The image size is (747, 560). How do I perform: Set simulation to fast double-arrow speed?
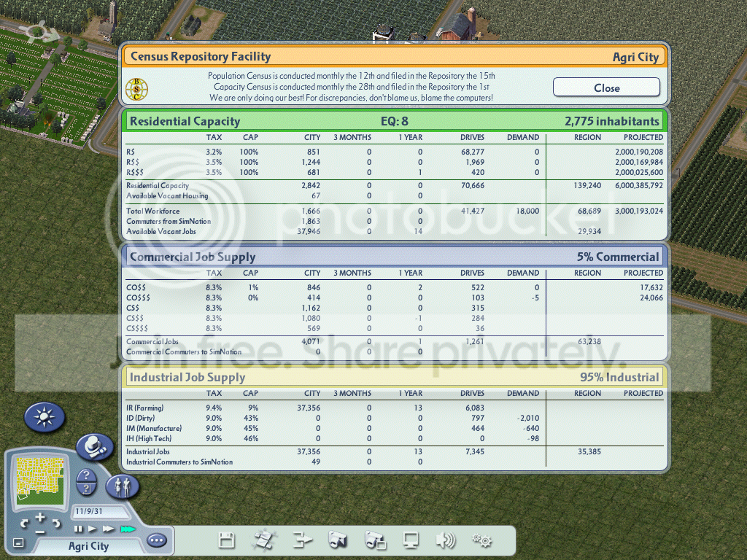[x=108, y=529]
